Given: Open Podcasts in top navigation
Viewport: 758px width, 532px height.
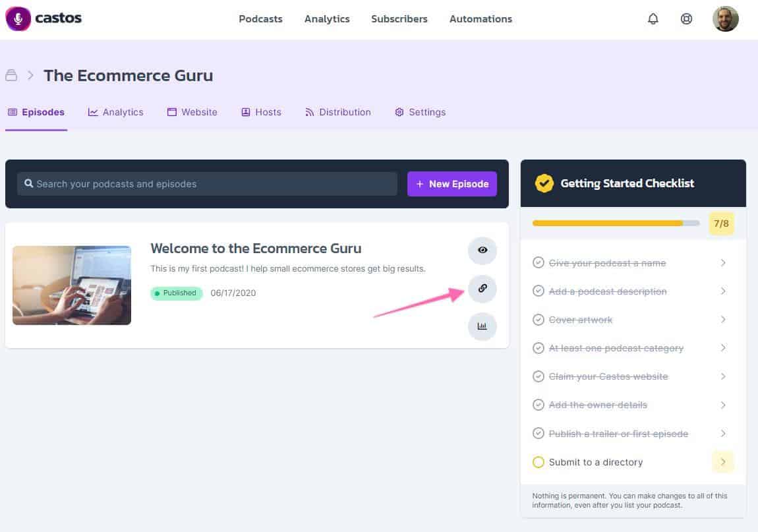Looking at the screenshot, I should (x=260, y=19).
